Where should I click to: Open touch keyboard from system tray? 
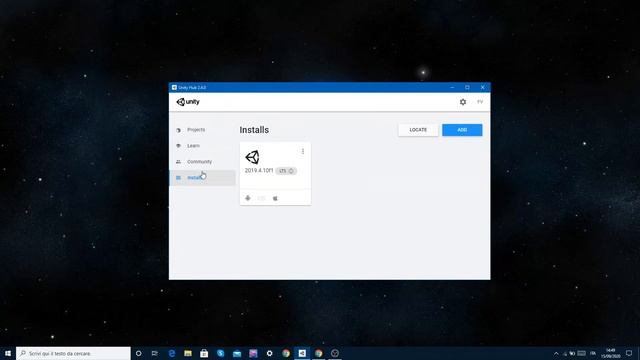point(582,353)
